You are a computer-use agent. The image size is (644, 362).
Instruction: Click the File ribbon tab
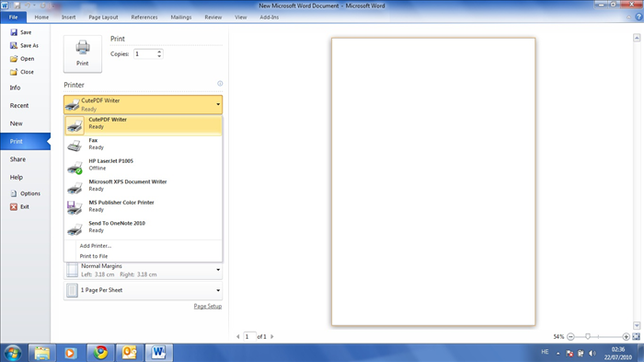[14, 18]
